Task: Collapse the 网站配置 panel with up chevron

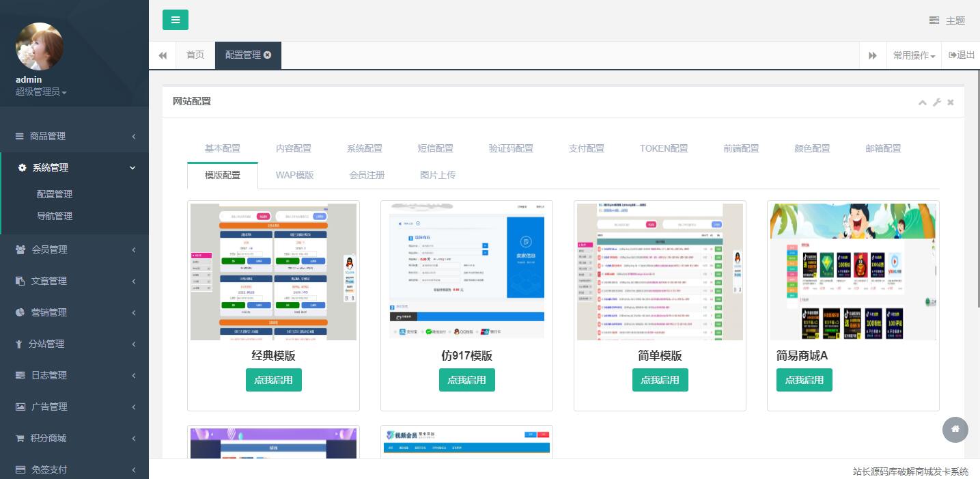Action: point(922,102)
